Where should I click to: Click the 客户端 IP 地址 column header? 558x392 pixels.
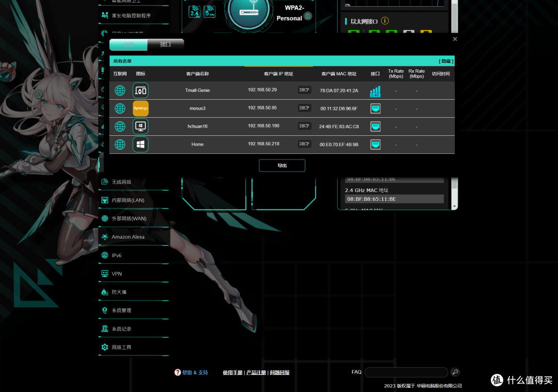(x=278, y=74)
